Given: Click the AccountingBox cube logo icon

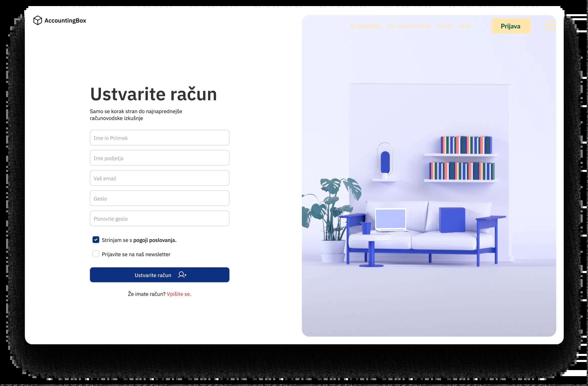Looking at the screenshot, I should (37, 20).
